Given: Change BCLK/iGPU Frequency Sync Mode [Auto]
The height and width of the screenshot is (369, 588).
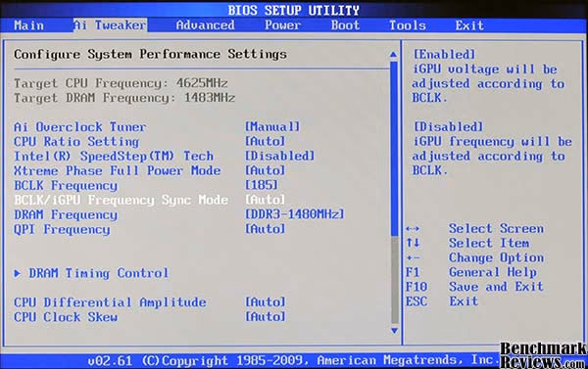Looking at the screenshot, I should pyautogui.click(x=266, y=200).
